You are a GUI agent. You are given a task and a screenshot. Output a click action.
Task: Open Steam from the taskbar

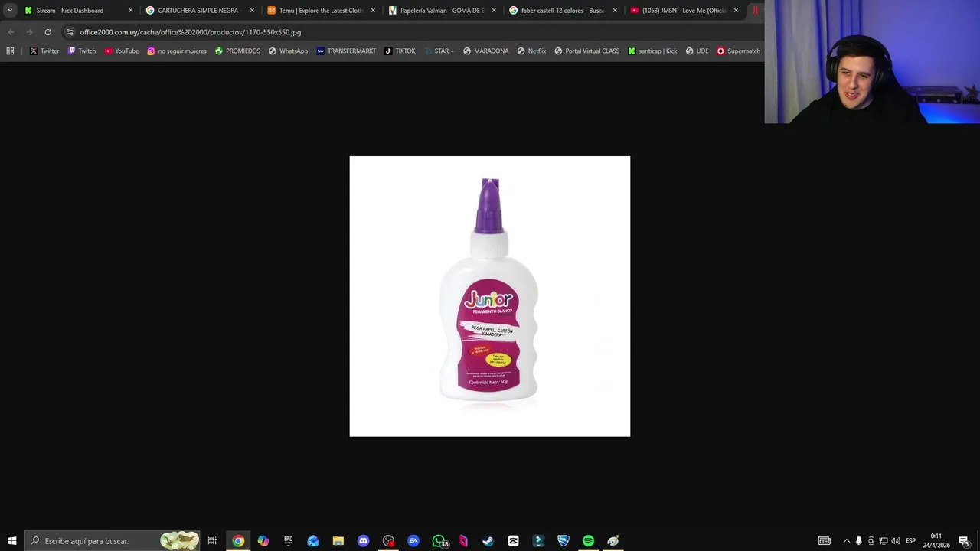click(488, 541)
